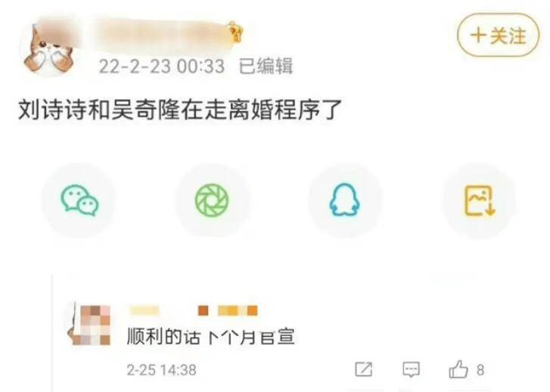550x392 pixels.
Task: Save post as image icon
Action: click(x=479, y=200)
